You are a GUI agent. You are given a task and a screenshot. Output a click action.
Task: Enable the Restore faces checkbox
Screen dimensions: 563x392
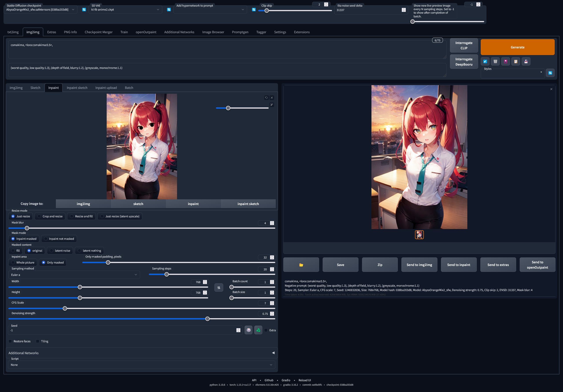tap(10, 341)
